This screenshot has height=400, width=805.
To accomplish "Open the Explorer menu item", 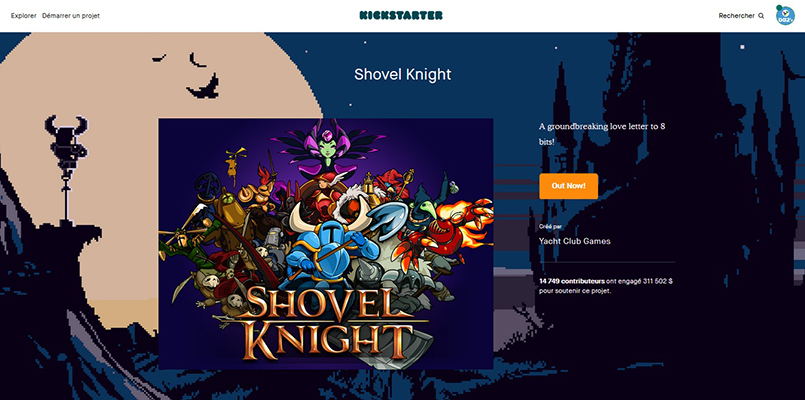I will point(24,16).
